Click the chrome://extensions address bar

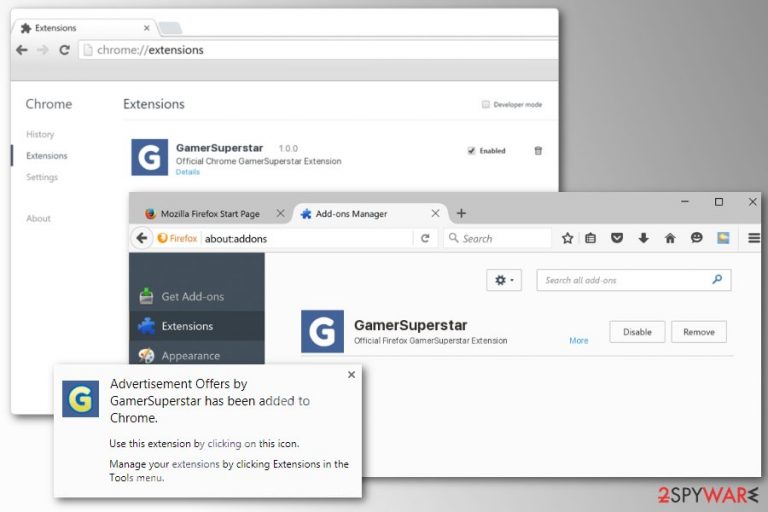point(318,50)
